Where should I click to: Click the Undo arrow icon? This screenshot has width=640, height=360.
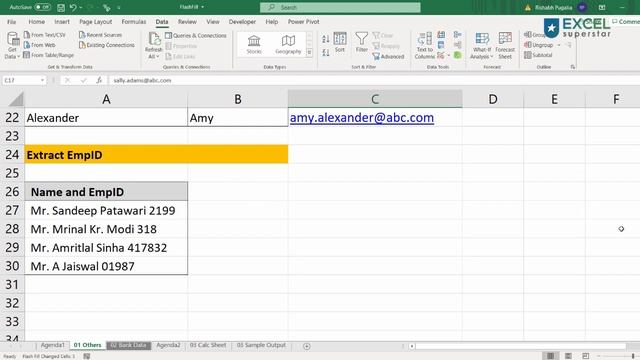click(73, 7)
